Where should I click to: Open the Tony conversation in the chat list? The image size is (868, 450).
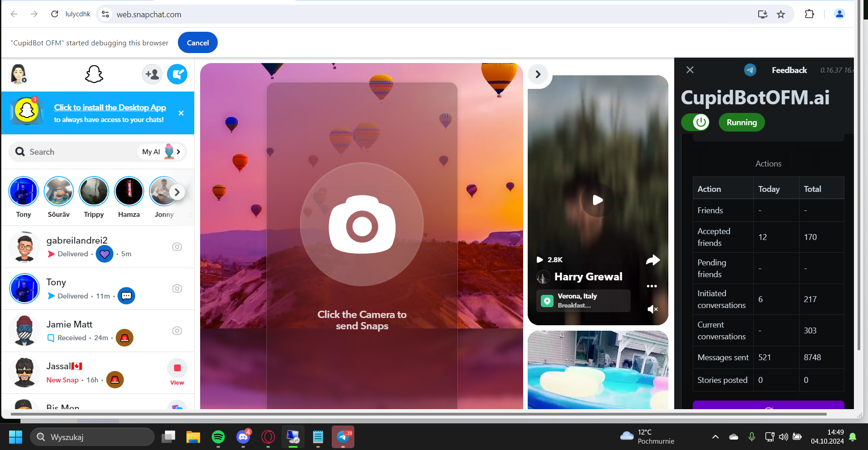tap(98, 289)
